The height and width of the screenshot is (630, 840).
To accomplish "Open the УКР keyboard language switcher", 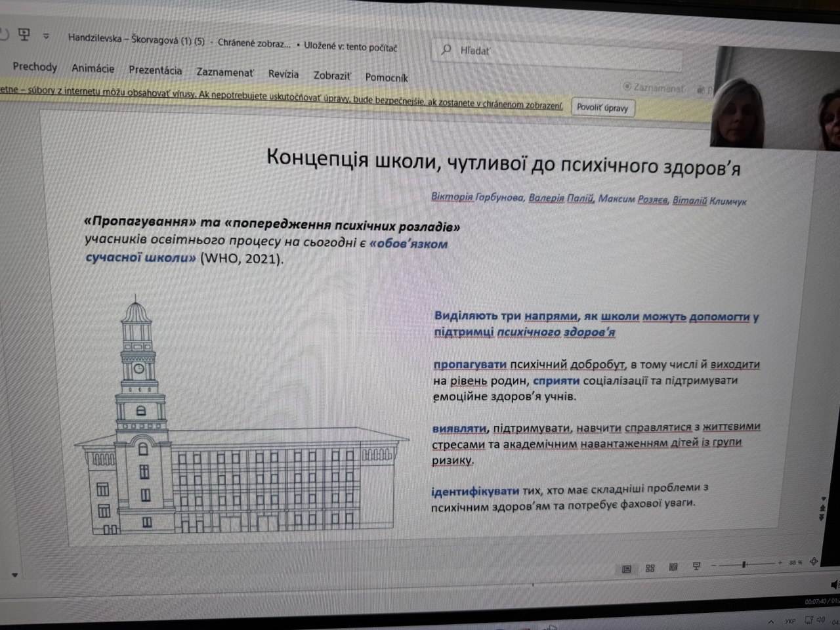I will click(790, 621).
